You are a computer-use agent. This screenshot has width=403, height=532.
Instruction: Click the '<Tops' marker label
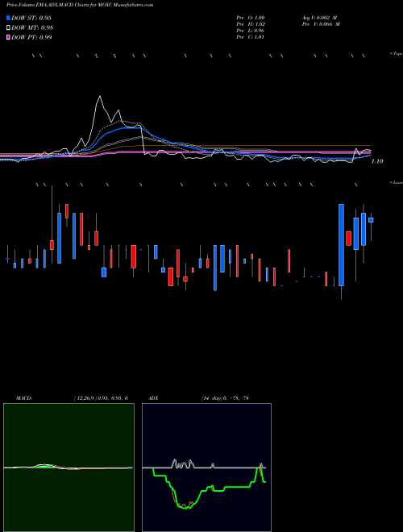click(x=397, y=54)
